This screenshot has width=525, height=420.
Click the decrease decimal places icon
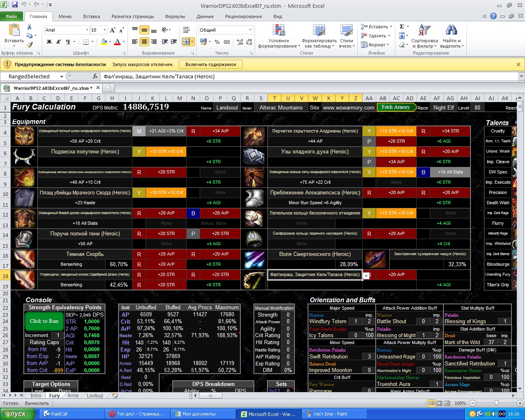point(249,42)
